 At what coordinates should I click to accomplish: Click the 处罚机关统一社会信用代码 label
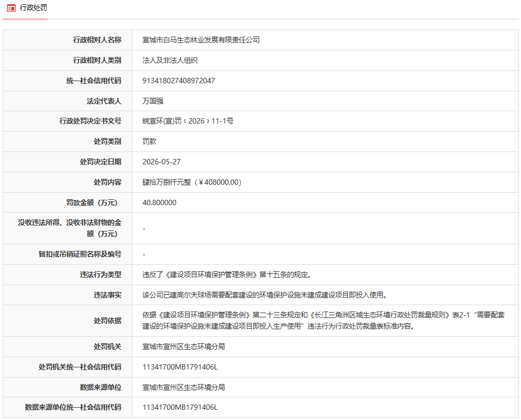tap(80, 367)
